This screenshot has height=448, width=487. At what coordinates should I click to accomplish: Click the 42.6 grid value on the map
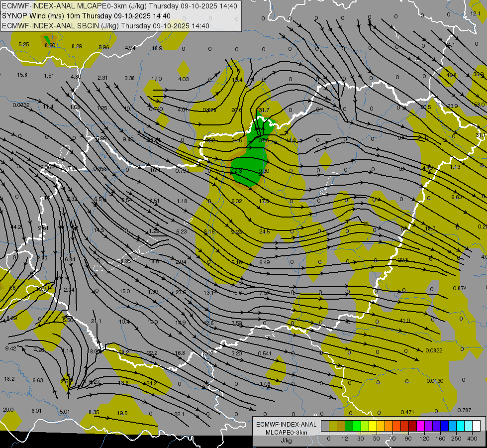click(x=209, y=324)
